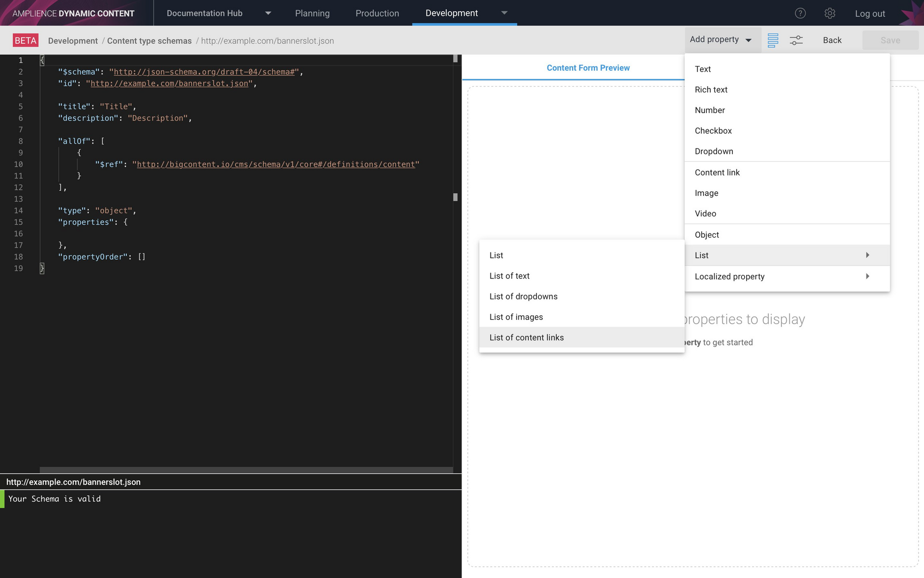Pick the Dropdown property type
This screenshot has height=578, width=924.
click(714, 151)
